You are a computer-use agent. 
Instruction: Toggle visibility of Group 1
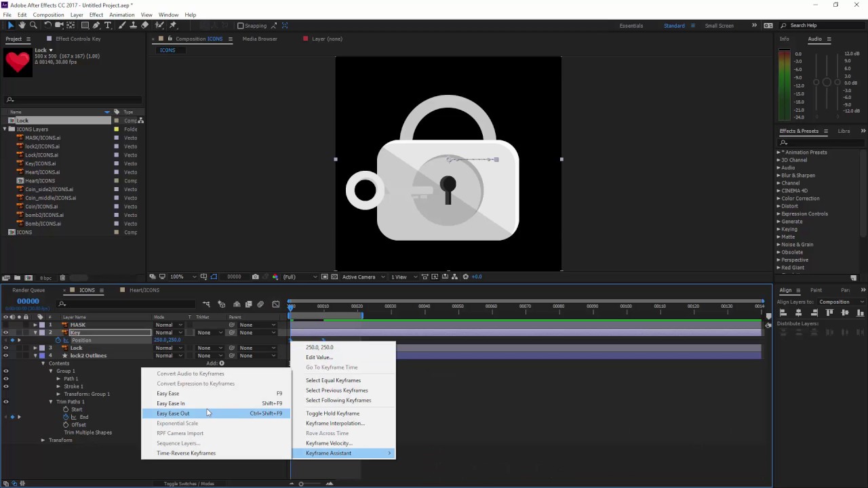coord(5,371)
